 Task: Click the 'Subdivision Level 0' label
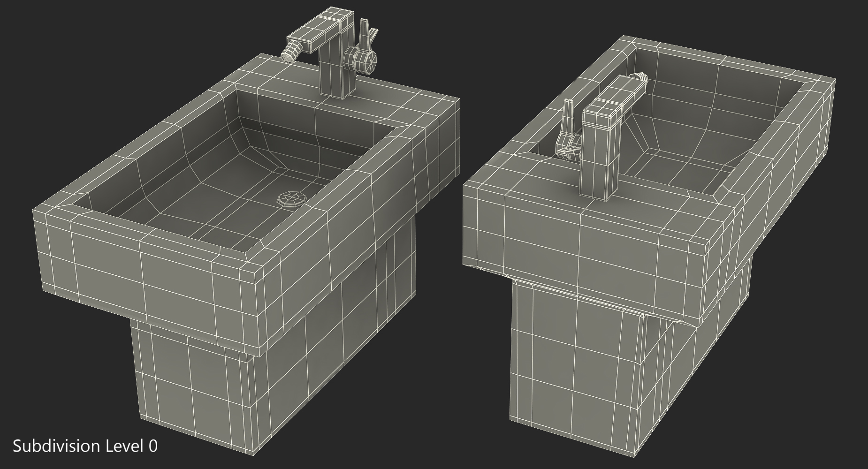[x=85, y=446]
